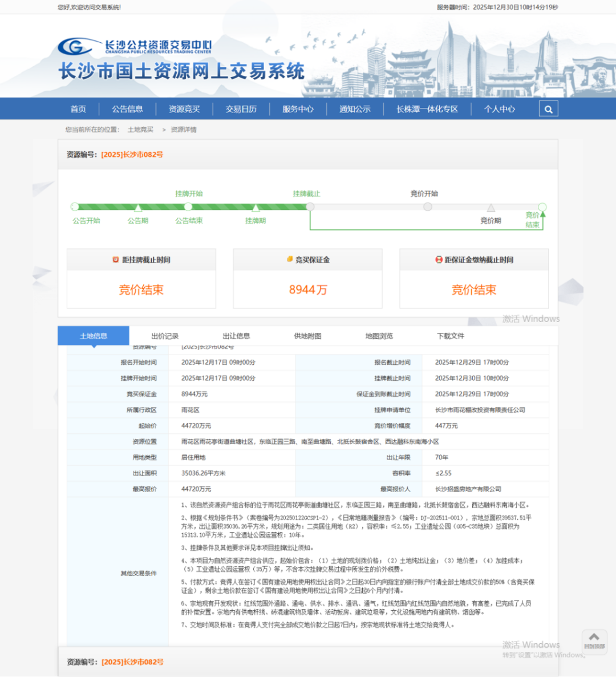Select the 地图浏览 tab

point(379,336)
